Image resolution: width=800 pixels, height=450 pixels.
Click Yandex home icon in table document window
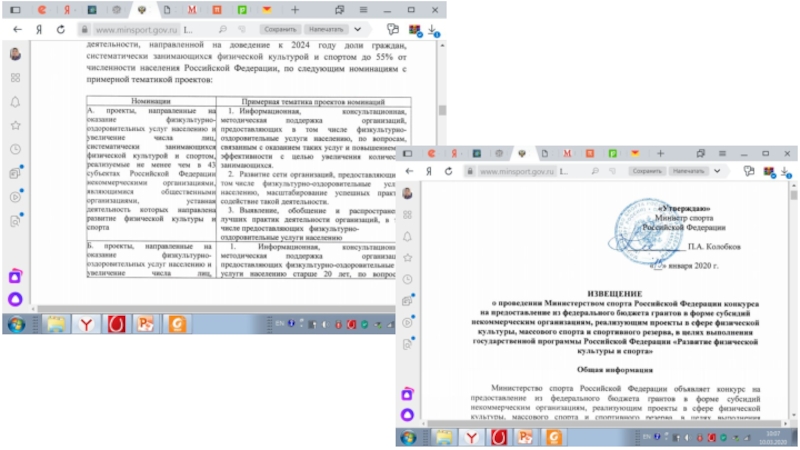[x=39, y=30]
